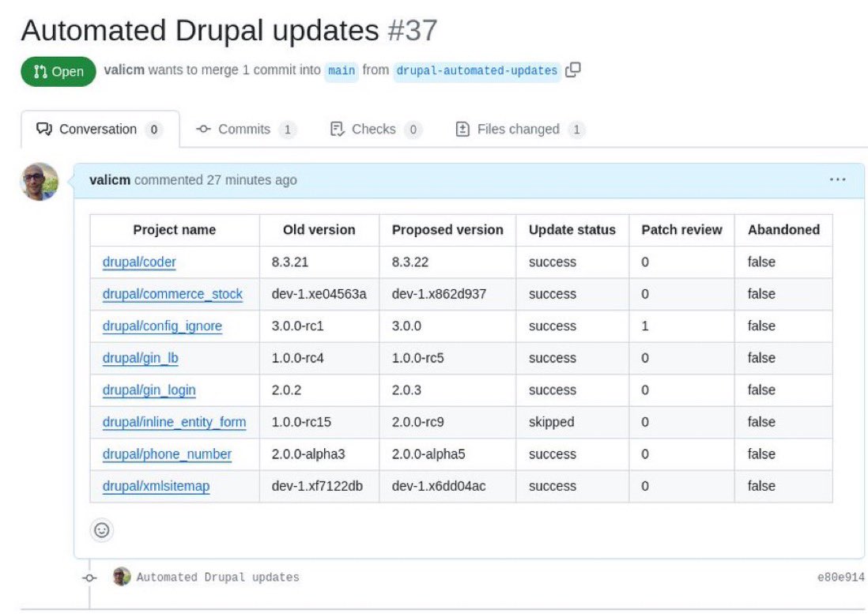Open the drupal/xmlsitemap project link

156,486
